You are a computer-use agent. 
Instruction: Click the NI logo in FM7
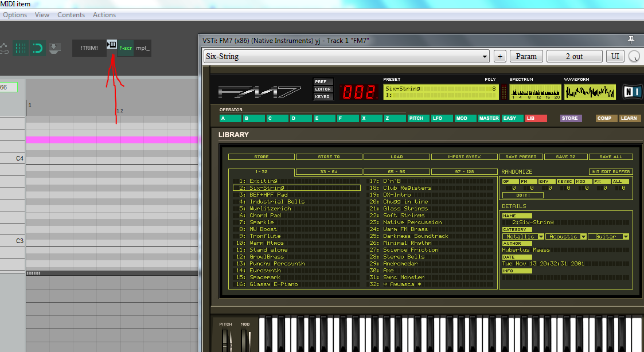coord(633,92)
